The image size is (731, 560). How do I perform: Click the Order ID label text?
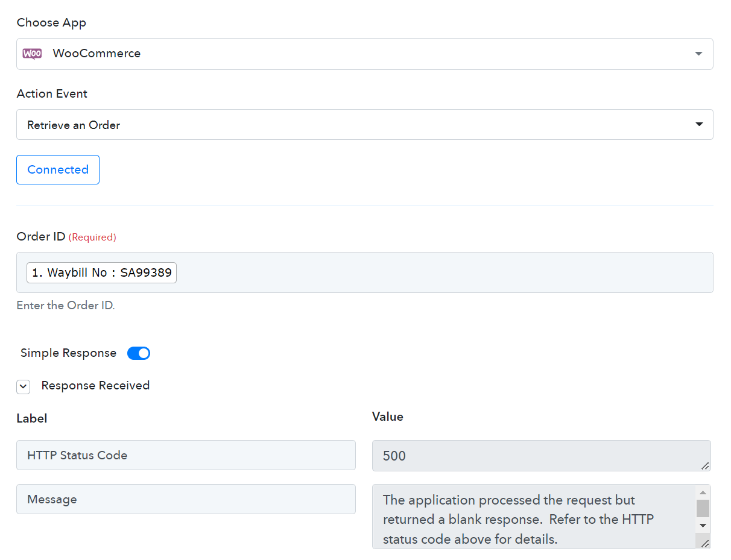[41, 237]
